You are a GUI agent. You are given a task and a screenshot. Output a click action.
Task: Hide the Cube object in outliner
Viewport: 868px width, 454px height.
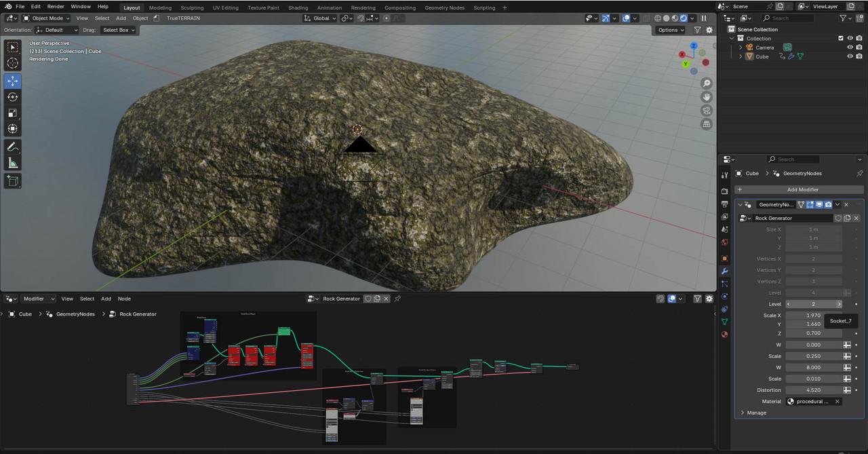point(850,56)
